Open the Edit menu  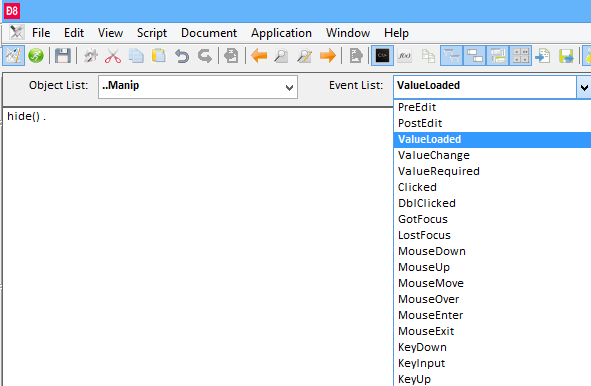click(74, 33)
